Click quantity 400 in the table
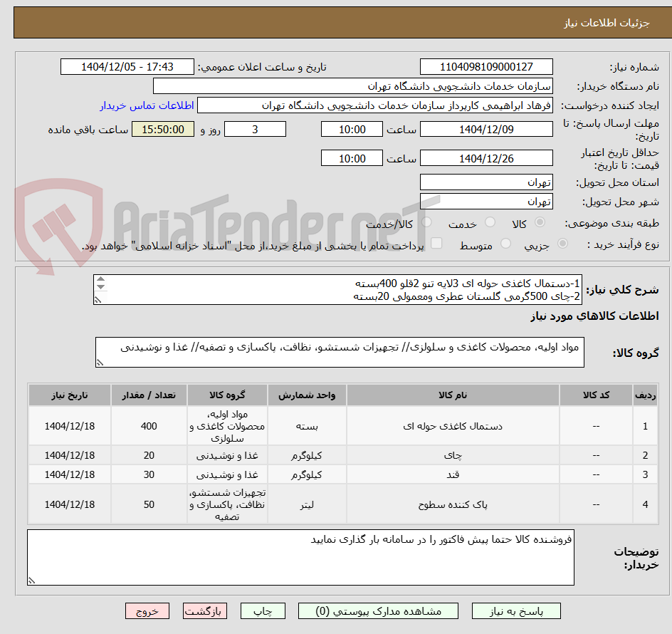Image resolution: width=672 pixels, height=634 pixels. pos(149,426)
